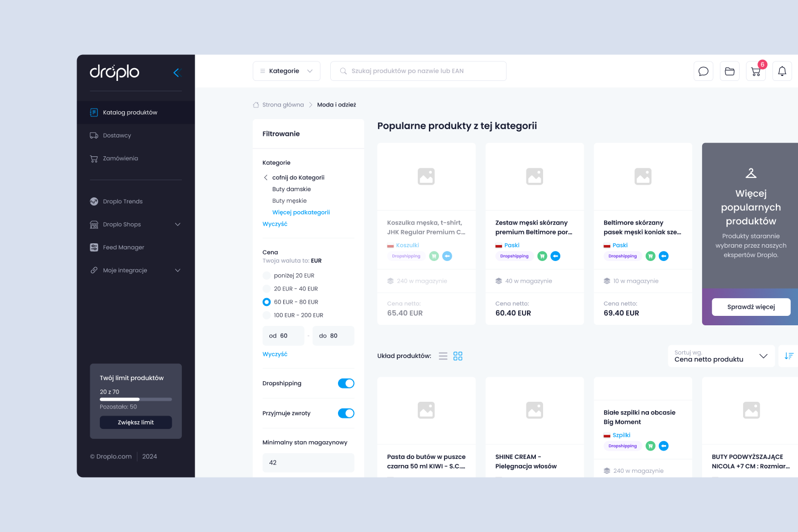Click the 'od 60' minimum price field

tap(283, 336)
